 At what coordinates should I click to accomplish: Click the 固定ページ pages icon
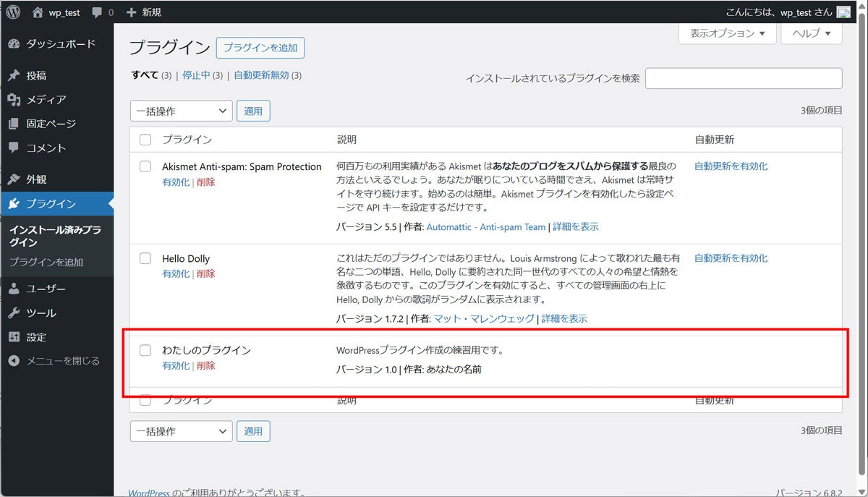tap(14, 124)
